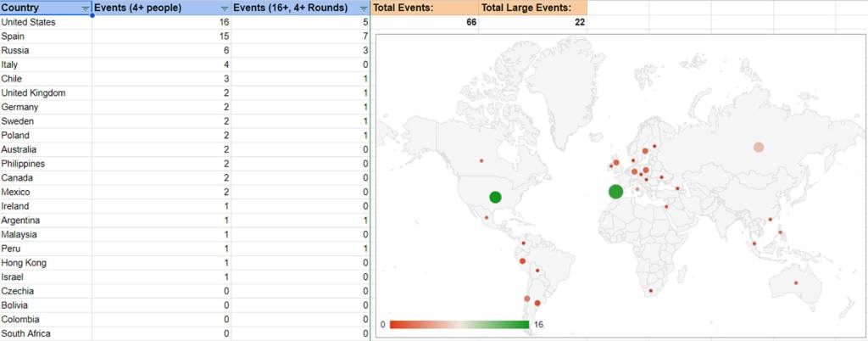Open the Events (16+, 4+ Rounds) filter dropdown
The height and width of the screenshot is (341, 868).
[364, 8]
